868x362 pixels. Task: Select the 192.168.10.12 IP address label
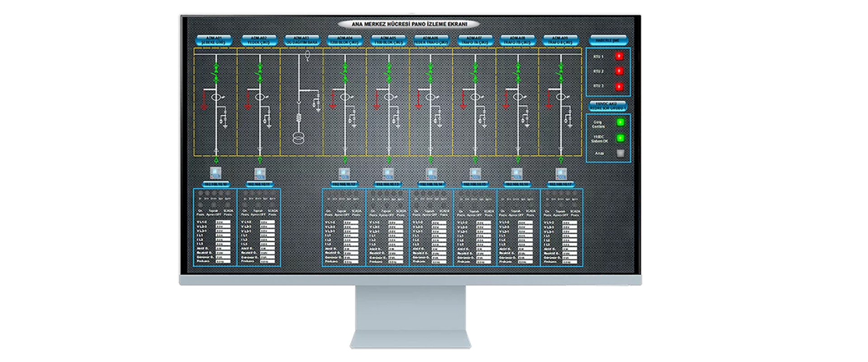pos(344,185)
